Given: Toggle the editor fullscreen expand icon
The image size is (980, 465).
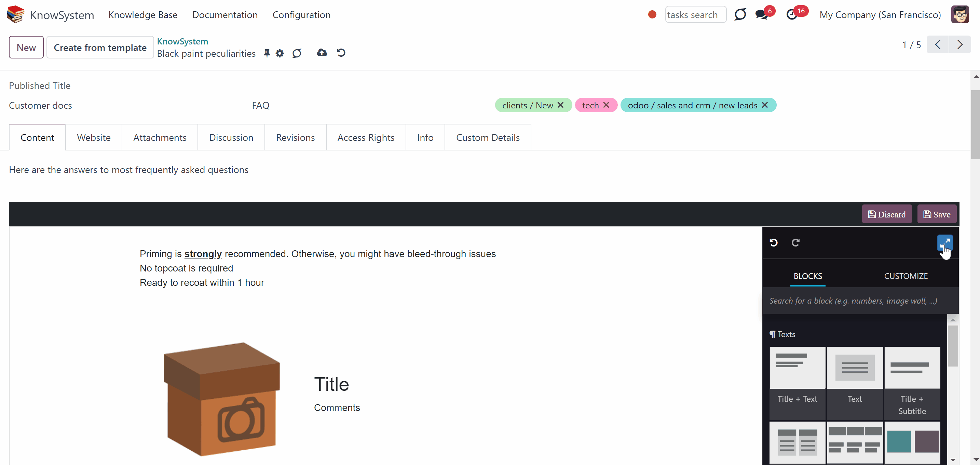Looking at the screenshot, I should pos(945,242).
